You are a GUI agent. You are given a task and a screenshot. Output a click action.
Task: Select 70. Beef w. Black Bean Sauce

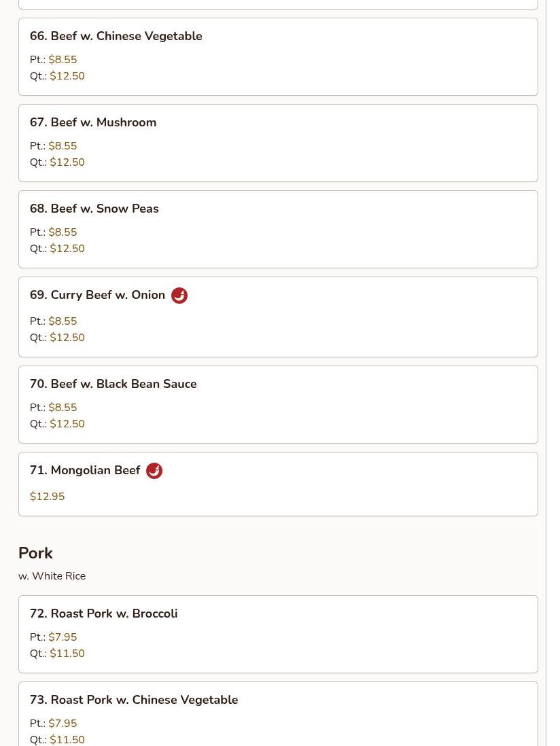(x=278, y=404)
